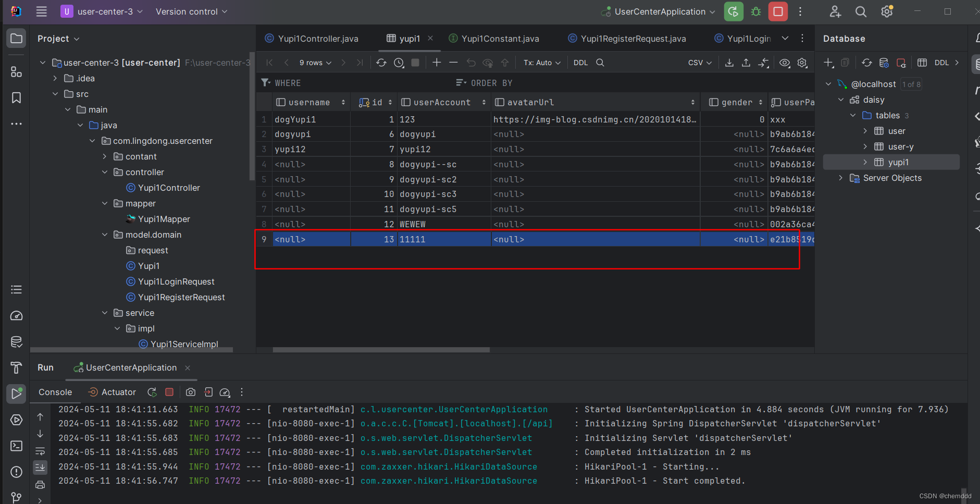Toggle the Run tool window button

16,394
